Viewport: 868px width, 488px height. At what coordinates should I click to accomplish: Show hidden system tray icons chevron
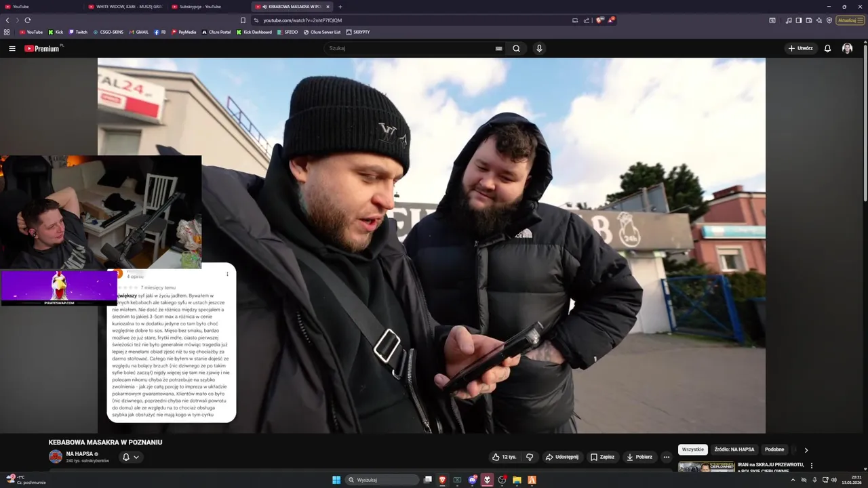pos(793,480)
